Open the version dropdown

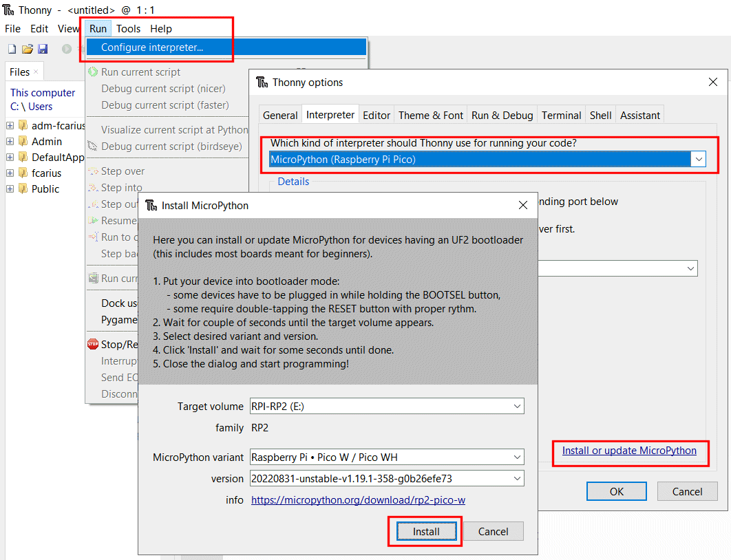[x=517, y=478]
